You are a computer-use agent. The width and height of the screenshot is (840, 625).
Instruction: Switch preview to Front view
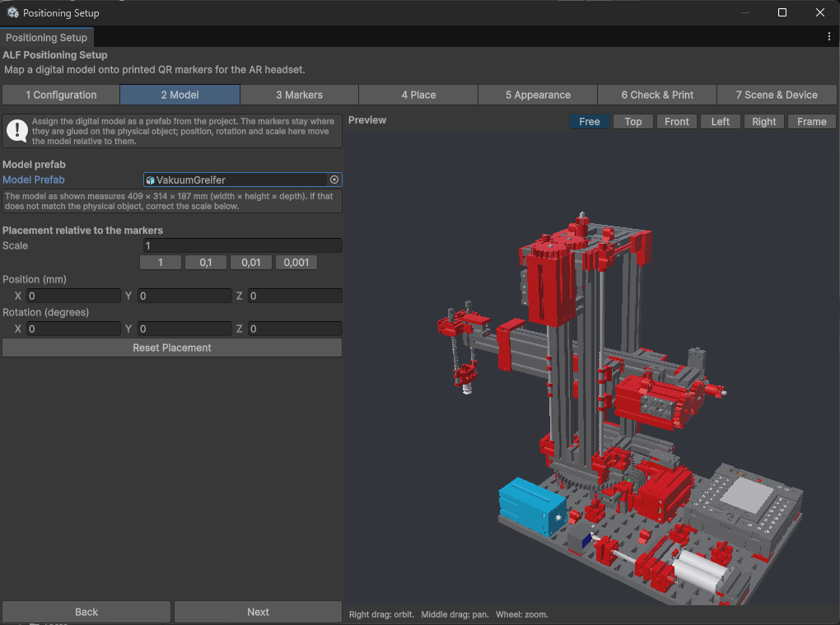tap(677, 122)
